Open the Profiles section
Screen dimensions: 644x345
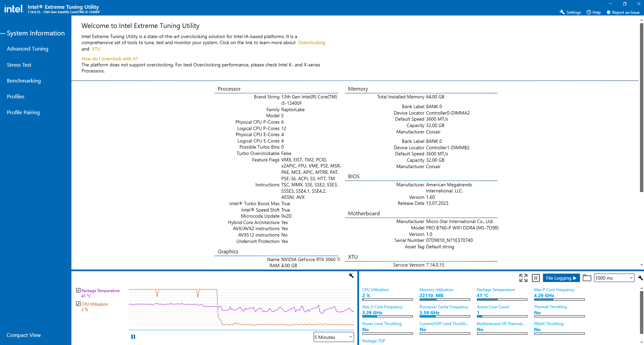(x=16, y=97)
